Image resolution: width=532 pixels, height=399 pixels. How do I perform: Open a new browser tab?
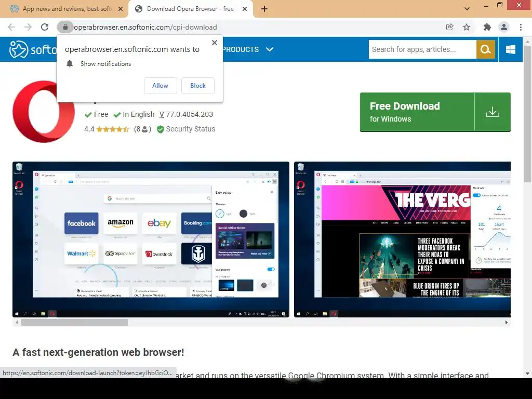(264, 9)
